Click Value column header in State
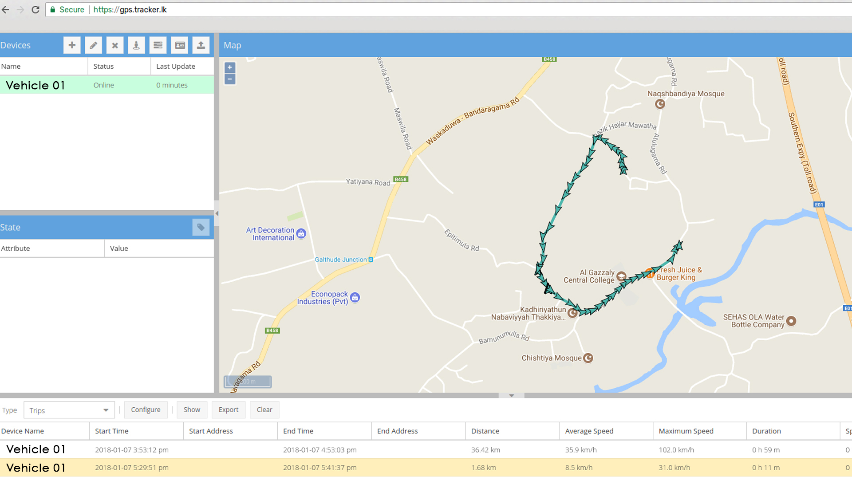 (x=159, y=248)
